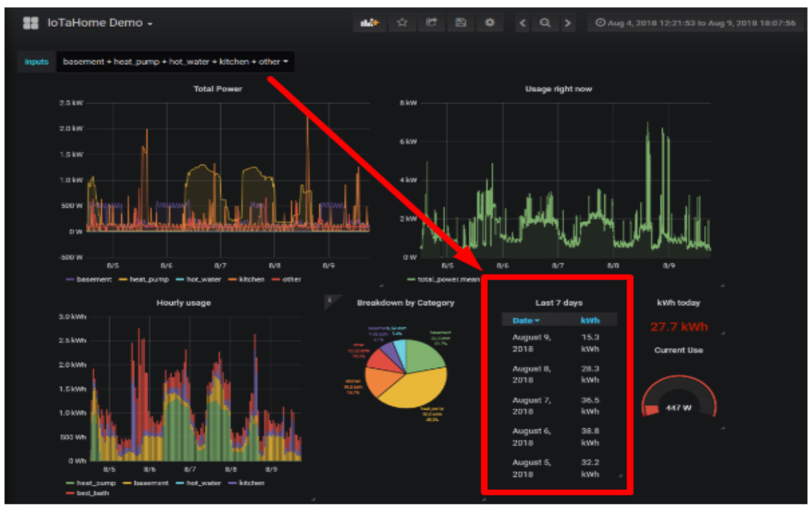
Task: Open the Share dashboard icon
Action: [432, 22]
